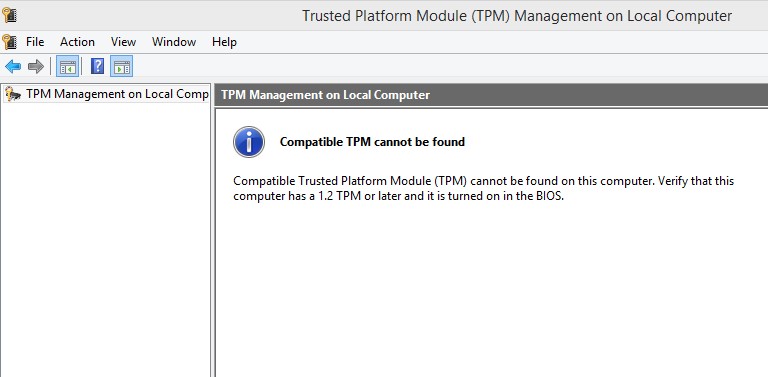Click the Back arrow in toolbar
This screenshot has width=768, height=377.
tap(13, 67)
